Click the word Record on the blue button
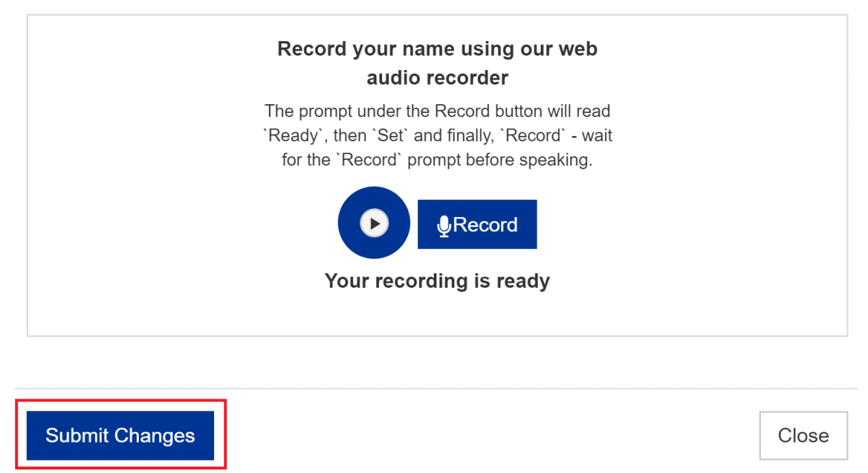 coord(485,225)
